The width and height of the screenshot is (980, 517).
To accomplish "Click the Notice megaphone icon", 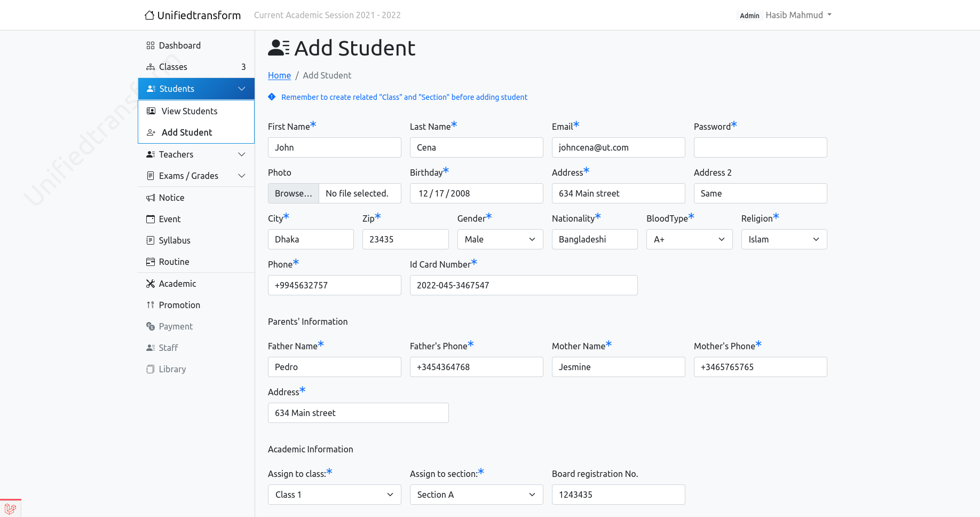I will [151, 198].
